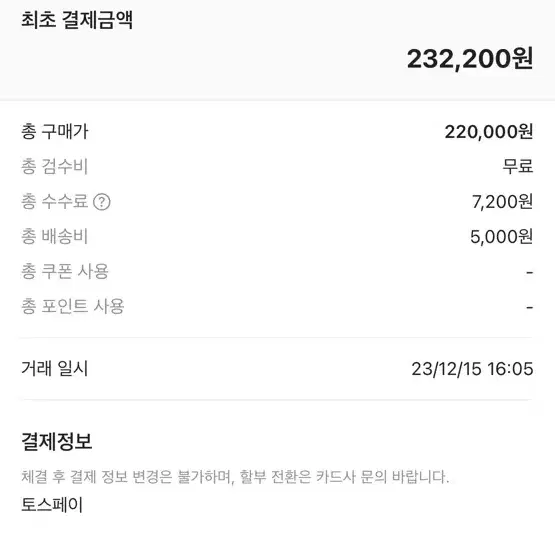
Task: Click the 7,200원 fee amount
Action: [x=502, y=202]
